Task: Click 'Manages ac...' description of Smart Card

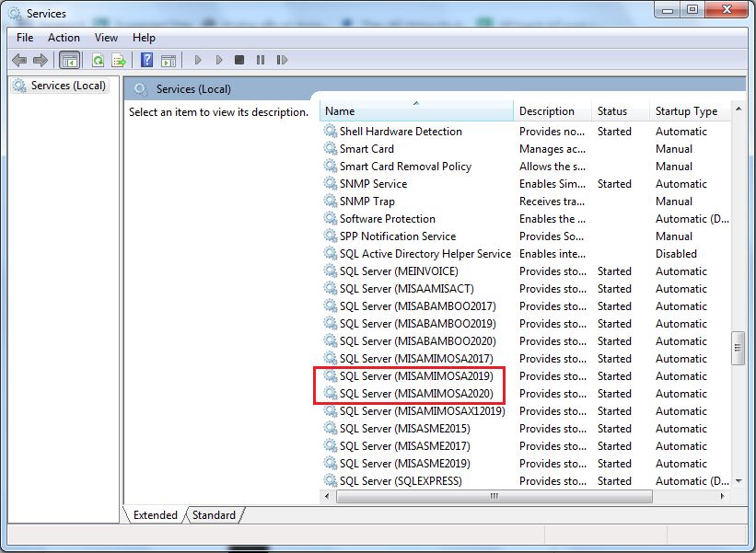Action: click(552, 149)
